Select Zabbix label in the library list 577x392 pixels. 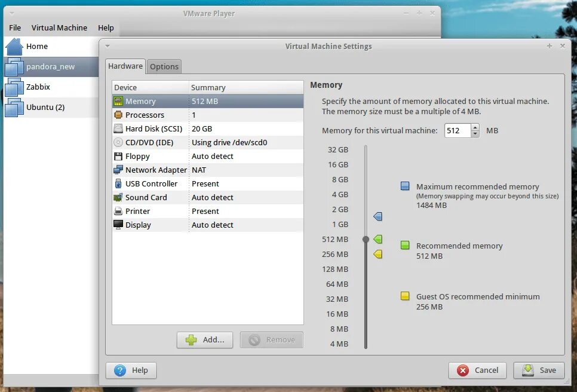tap(38, 87)
